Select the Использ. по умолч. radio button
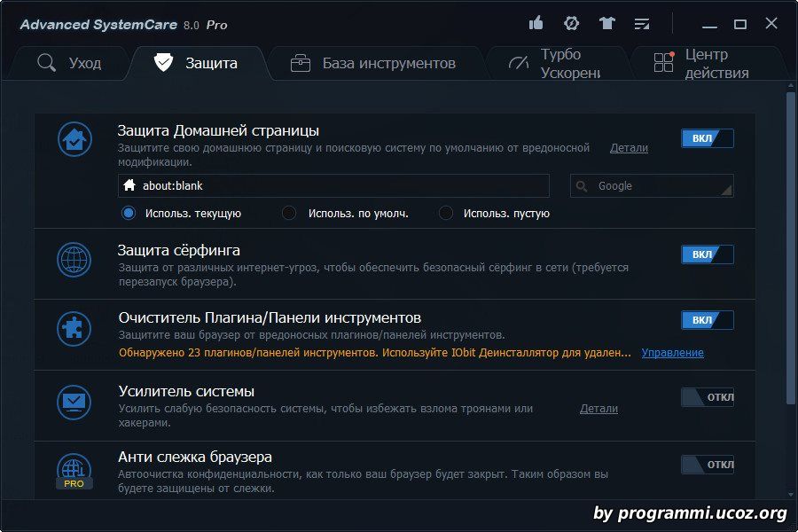 point(289,213)
